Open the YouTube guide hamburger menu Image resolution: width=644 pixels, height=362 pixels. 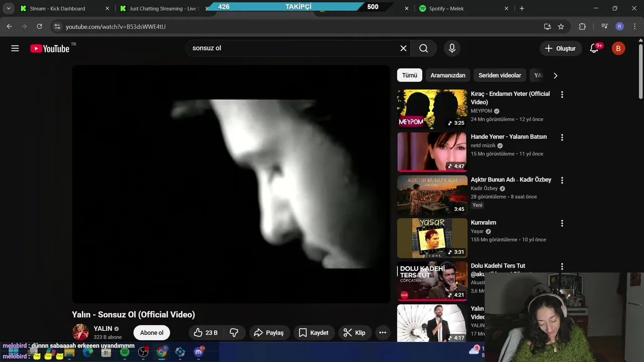pyautogui.click(x=15, y=48)
